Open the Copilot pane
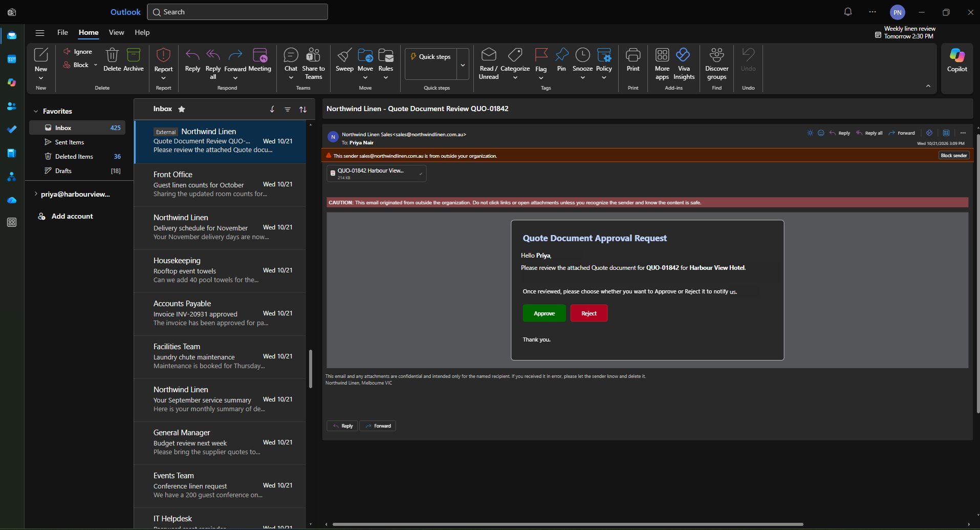 (956, 60)
